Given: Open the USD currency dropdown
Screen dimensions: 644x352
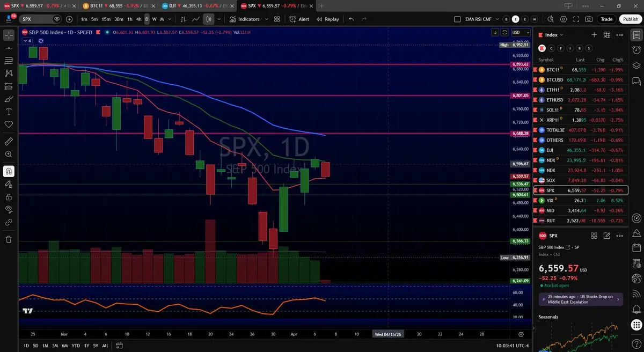Looking at the screenshot, I should pos(520,32).
